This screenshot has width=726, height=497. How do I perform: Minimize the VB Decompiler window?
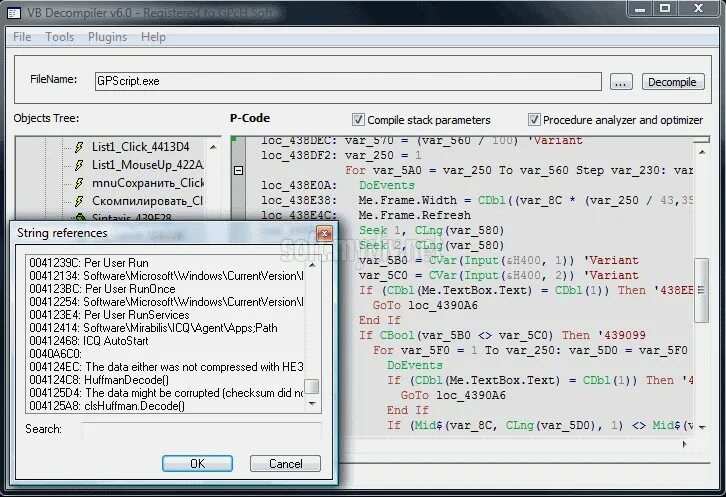[640, 8]
